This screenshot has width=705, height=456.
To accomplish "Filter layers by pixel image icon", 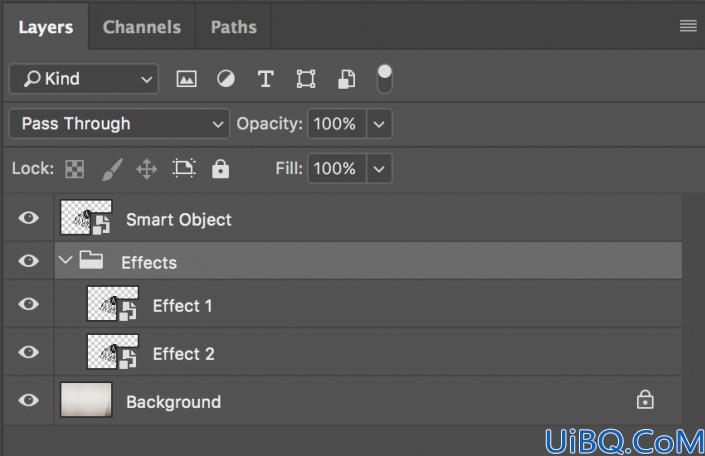I will [x=186, y=79].
